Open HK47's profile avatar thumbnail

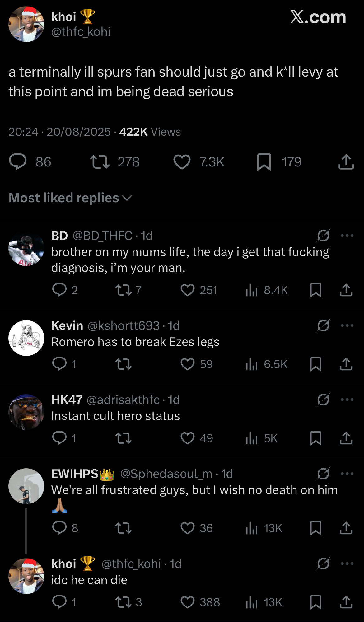coord(26,412)
